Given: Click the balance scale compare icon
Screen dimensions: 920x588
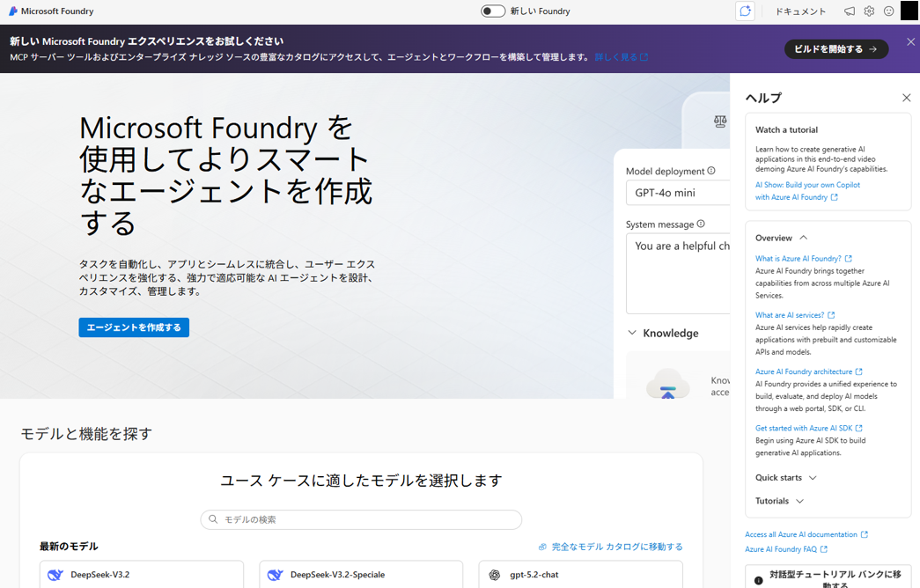Looking at the screenshot, I should [x=720, y=121].
